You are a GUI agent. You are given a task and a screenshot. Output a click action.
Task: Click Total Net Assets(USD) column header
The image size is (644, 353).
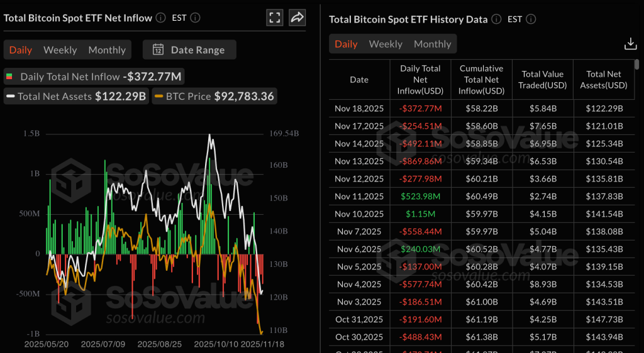[x=604, y=80]
